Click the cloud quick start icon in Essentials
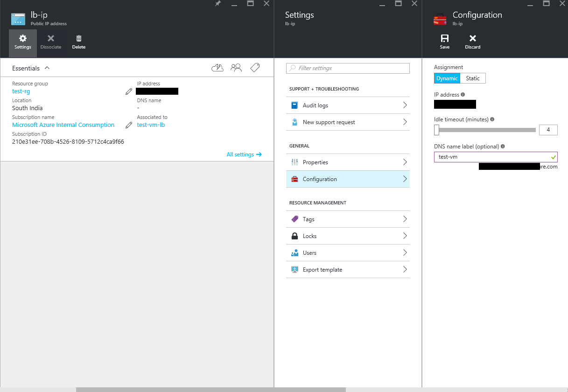568x392 pixels. [x=217, y=68]
